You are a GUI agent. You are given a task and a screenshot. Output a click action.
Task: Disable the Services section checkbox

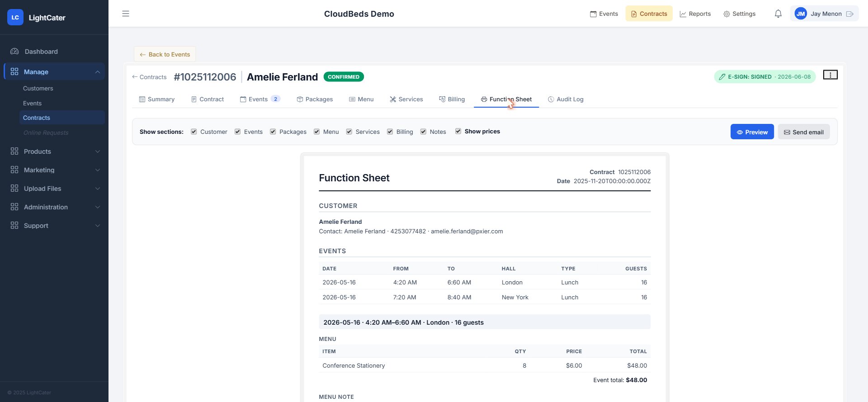tap(349, 132)
